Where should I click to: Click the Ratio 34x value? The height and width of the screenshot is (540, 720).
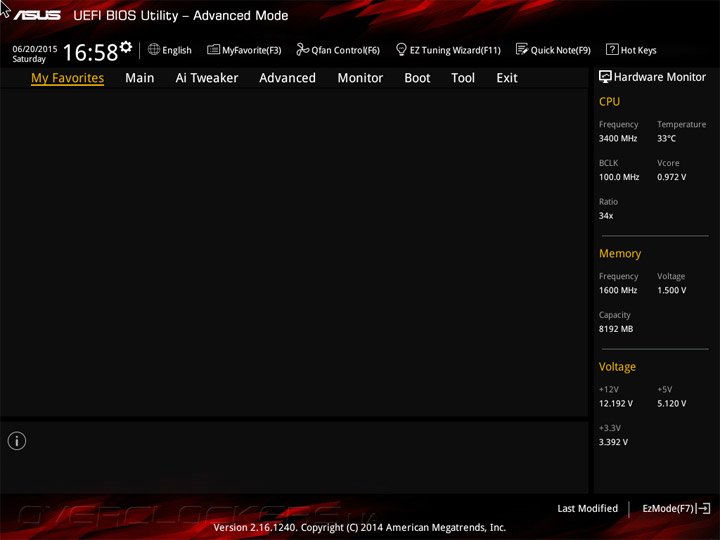pos(606,215)
